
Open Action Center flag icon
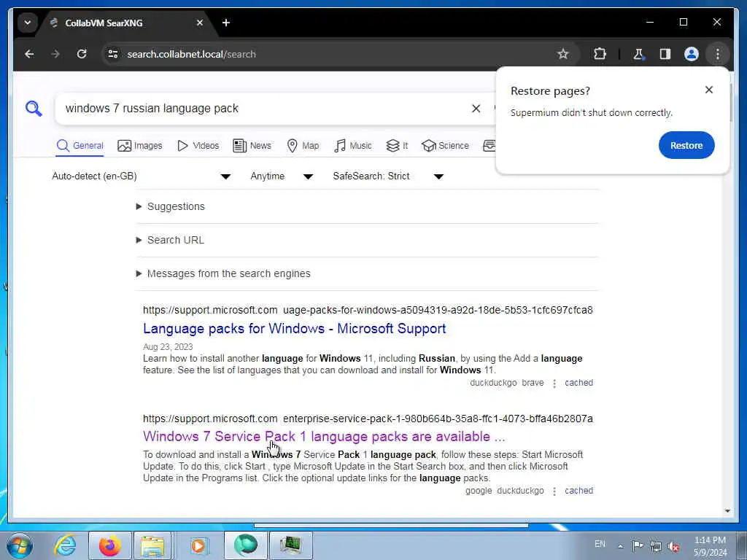click(638, 545)
